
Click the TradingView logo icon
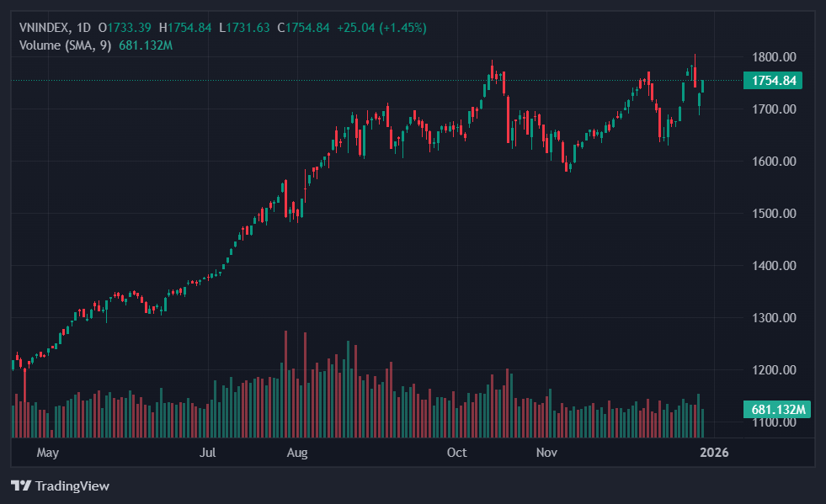coord(21,485)
